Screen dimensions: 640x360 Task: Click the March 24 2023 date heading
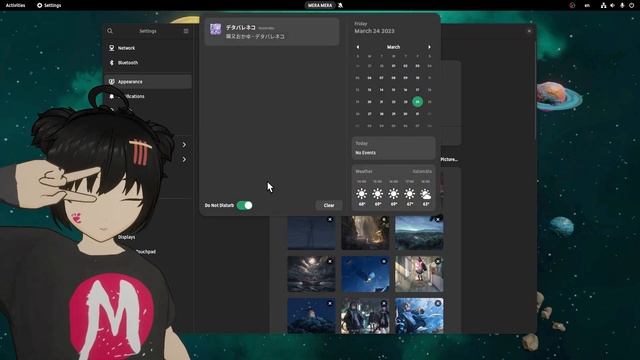[374, 31]
